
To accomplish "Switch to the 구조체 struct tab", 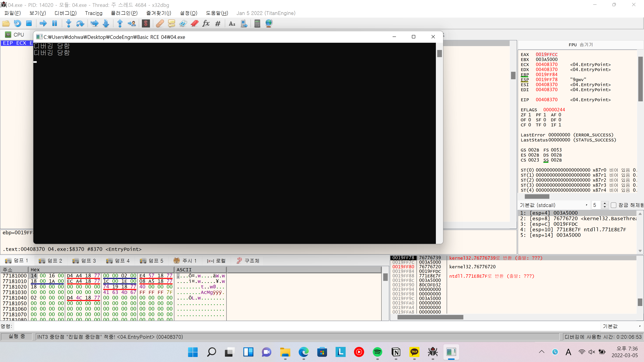I will (248, 261).
